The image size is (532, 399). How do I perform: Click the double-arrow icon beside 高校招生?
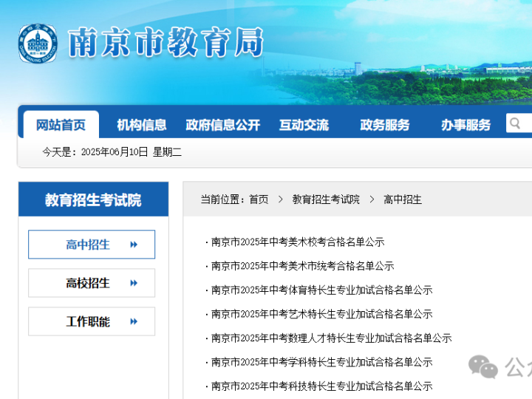coord(134,283)
